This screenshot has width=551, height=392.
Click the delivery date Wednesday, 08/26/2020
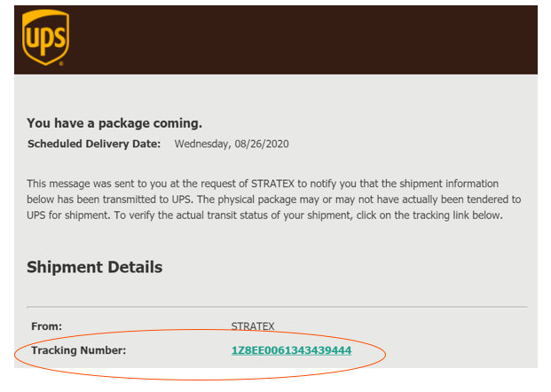(x=232, y=144)
